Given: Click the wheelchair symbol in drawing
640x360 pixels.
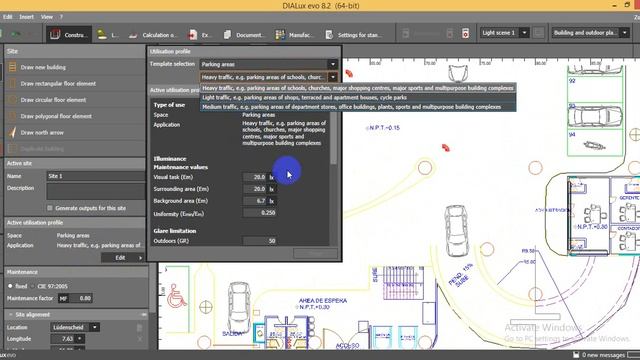Looking at the screenshot, I should (x=177, y=296).
